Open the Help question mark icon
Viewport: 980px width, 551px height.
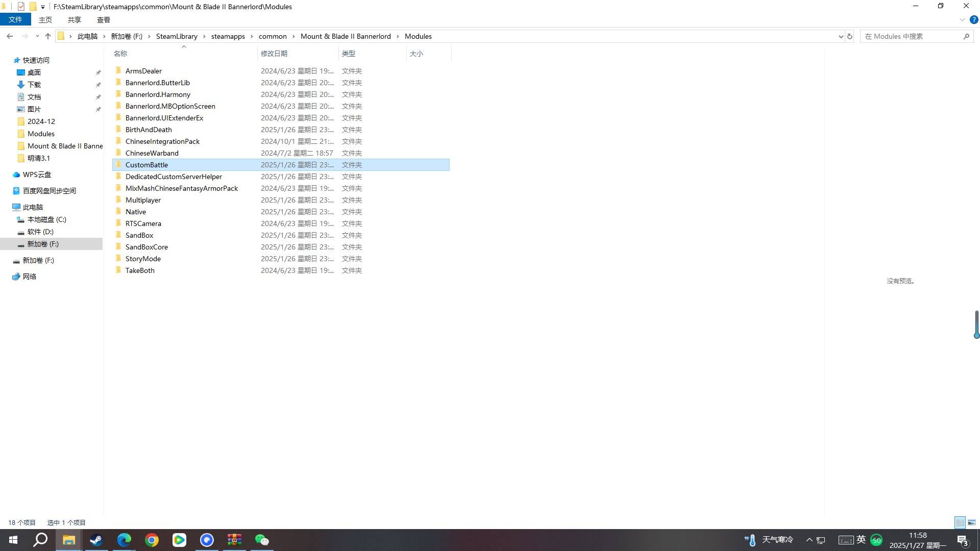974,20
